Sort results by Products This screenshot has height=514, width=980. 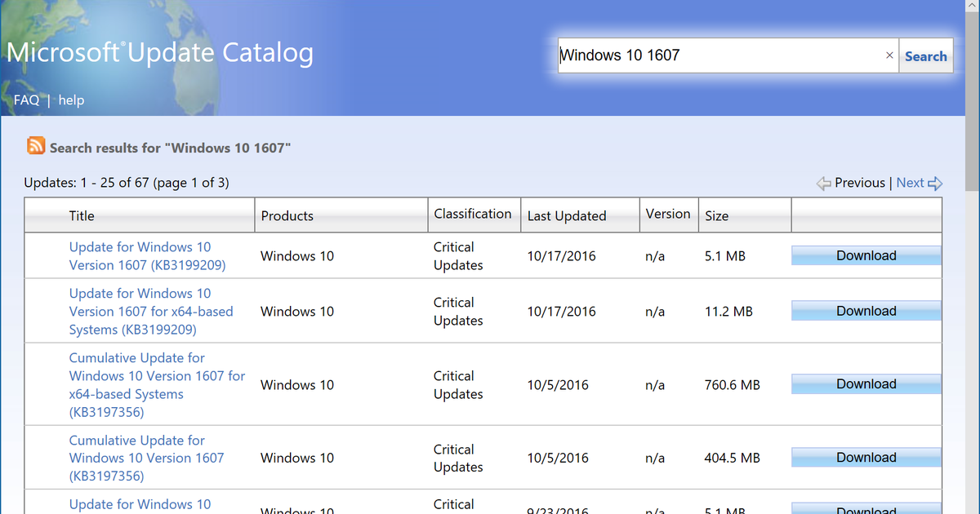(287, 215)
